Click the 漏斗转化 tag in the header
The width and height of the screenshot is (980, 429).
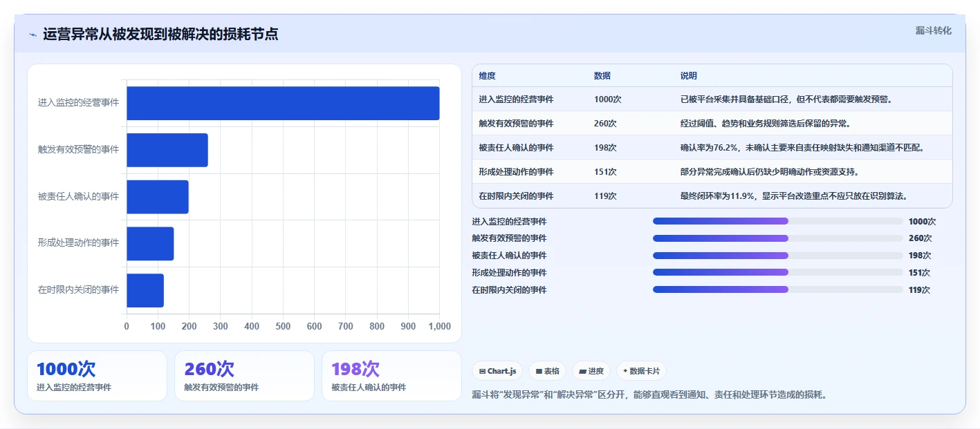tap(933, 30)
